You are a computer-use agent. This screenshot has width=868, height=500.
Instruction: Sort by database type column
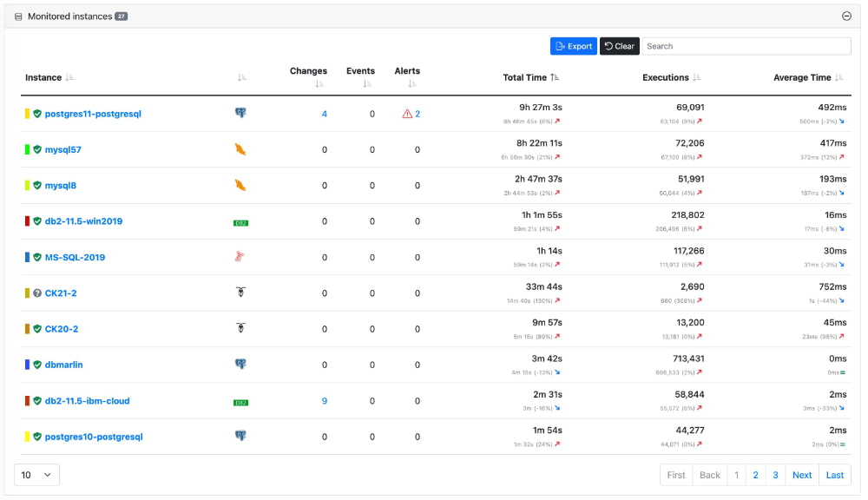tap(242, 77)
